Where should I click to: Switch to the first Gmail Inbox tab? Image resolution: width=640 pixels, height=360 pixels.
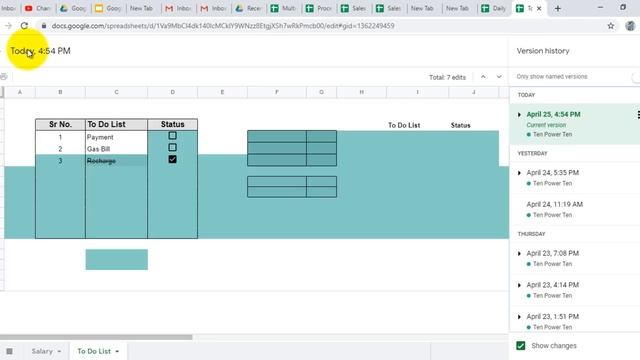[178, 8]
